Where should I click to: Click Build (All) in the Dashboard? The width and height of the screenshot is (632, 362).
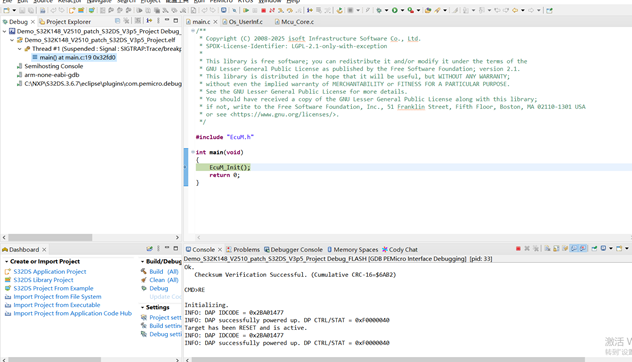[x=164, y=272]
